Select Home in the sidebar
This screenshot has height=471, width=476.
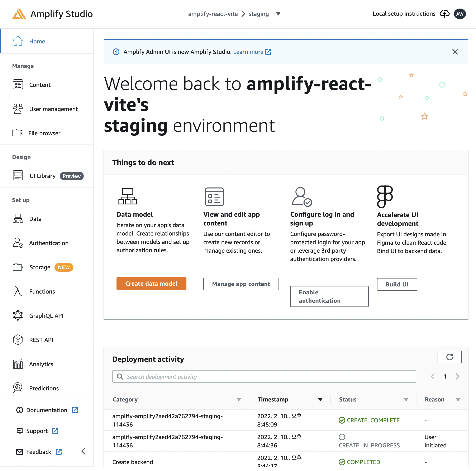37,41
